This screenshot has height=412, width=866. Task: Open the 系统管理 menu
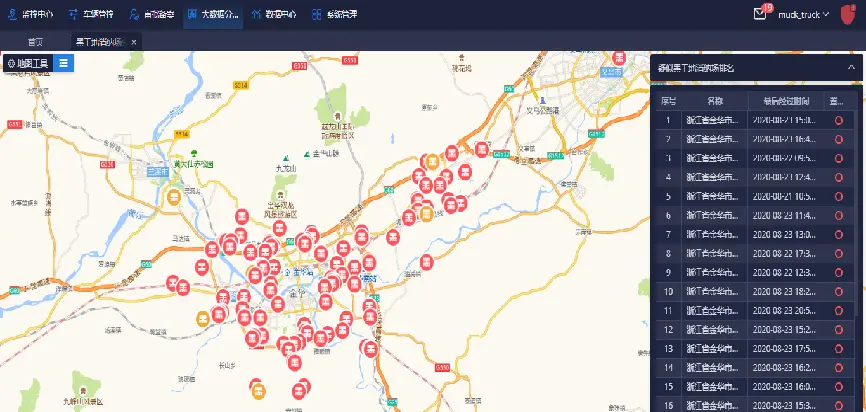pyautogui.click(x=334, y=14)
